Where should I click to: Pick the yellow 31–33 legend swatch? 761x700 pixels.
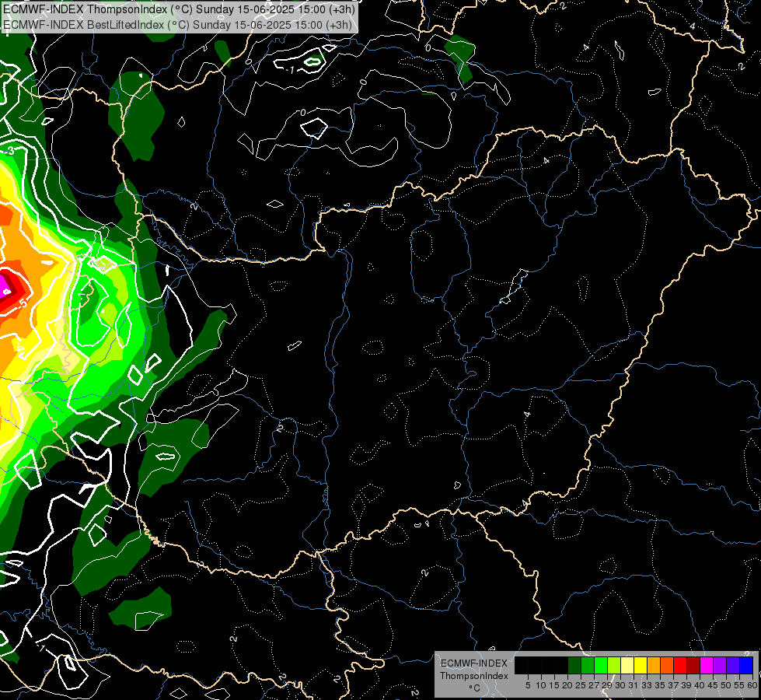(x=641, y=665)
